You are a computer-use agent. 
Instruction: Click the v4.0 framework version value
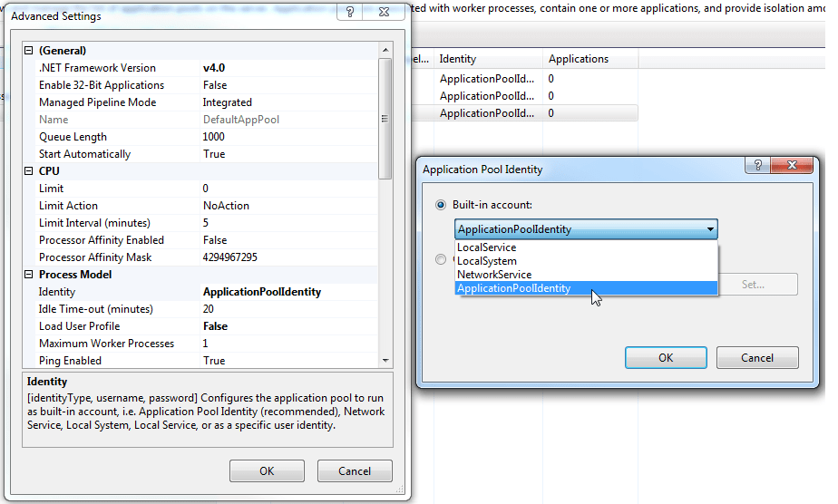click(x=214, y=68)
